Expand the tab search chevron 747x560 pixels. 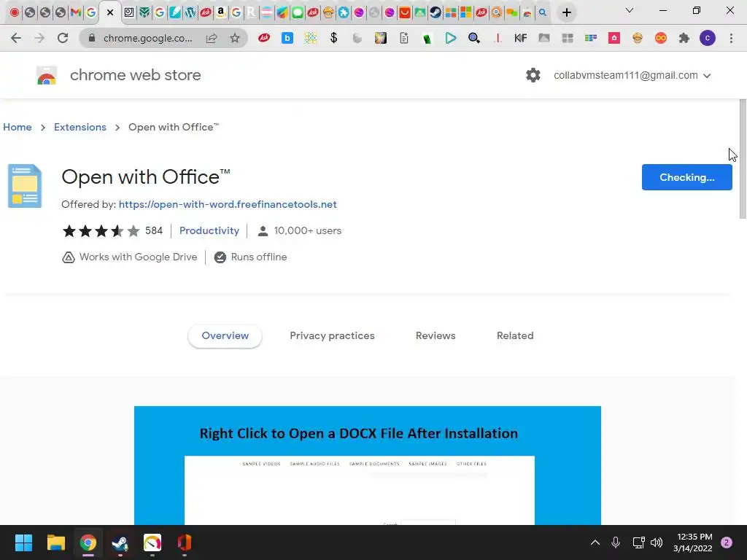630,10
